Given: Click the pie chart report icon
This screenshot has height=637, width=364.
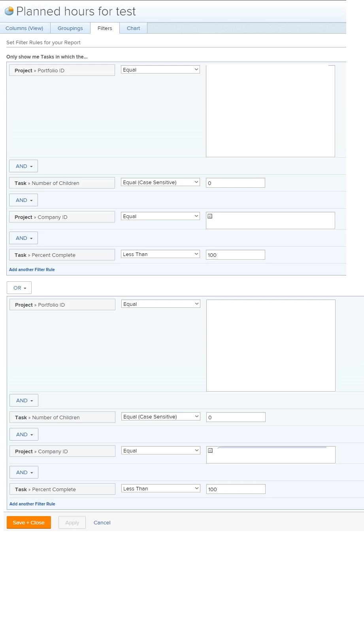Looking at the screenshot, I should [x=9, y=11].
